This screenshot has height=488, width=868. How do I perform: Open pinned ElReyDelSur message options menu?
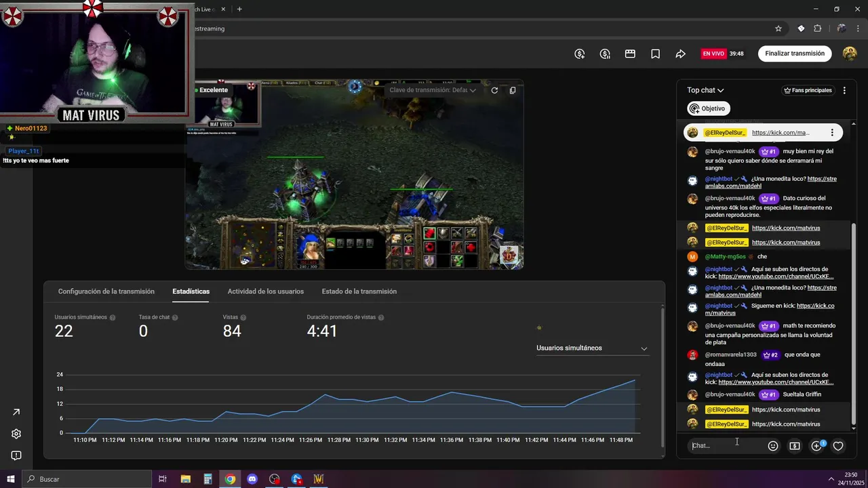(832, 133)
